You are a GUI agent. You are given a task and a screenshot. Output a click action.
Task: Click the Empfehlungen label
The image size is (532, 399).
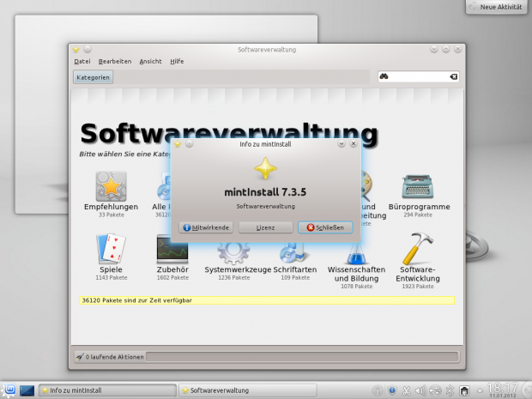111,207
